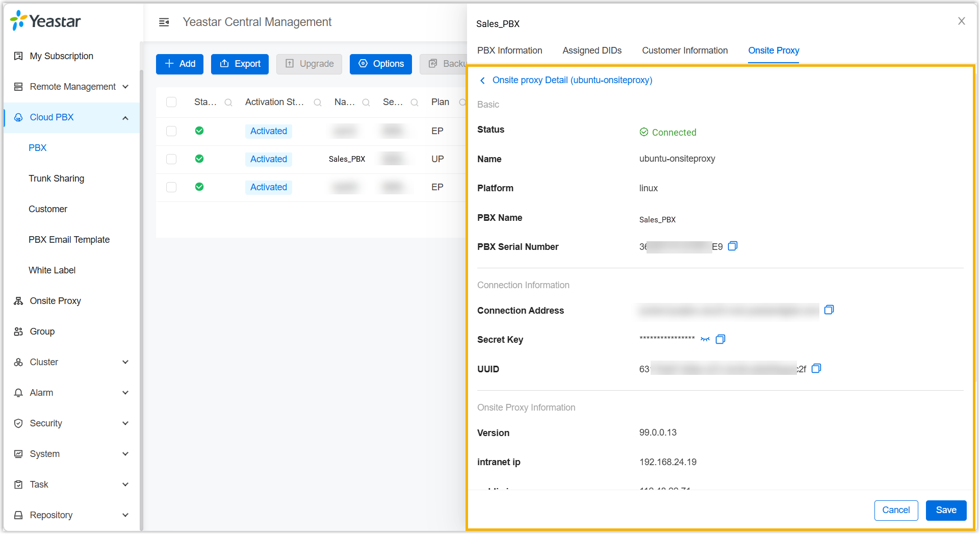Copy the Secret Key value
This screenshot has height=534, width=980.
tap(720, 339)
